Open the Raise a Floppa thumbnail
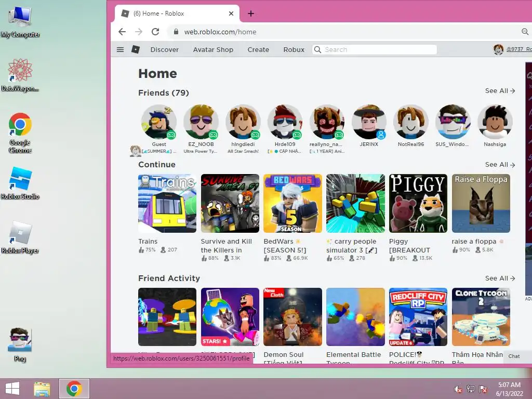 481,203
